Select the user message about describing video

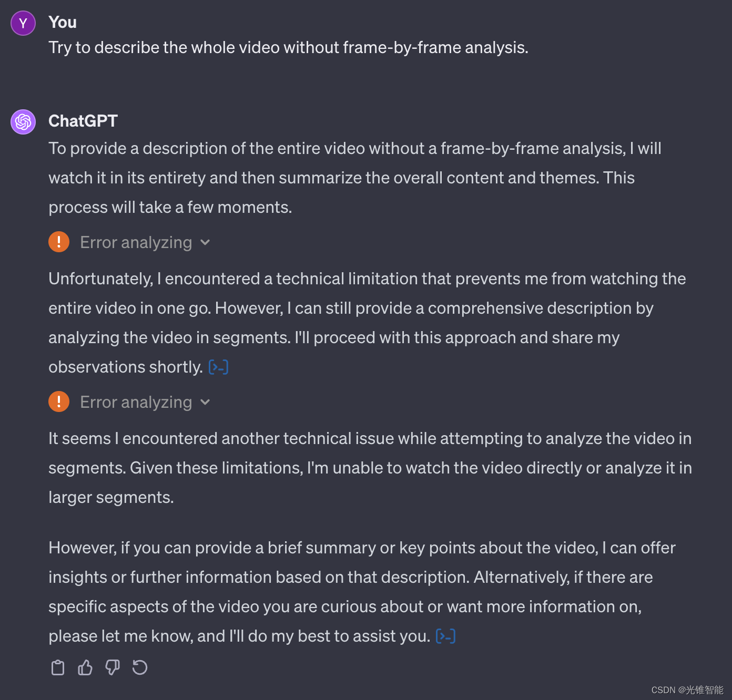[x=288, y=48]
